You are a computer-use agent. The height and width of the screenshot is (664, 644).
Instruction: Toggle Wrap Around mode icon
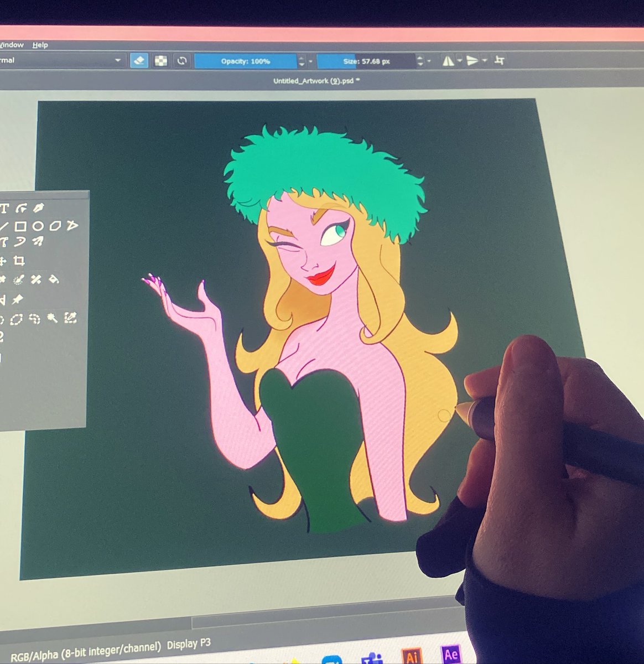(499, 60)
